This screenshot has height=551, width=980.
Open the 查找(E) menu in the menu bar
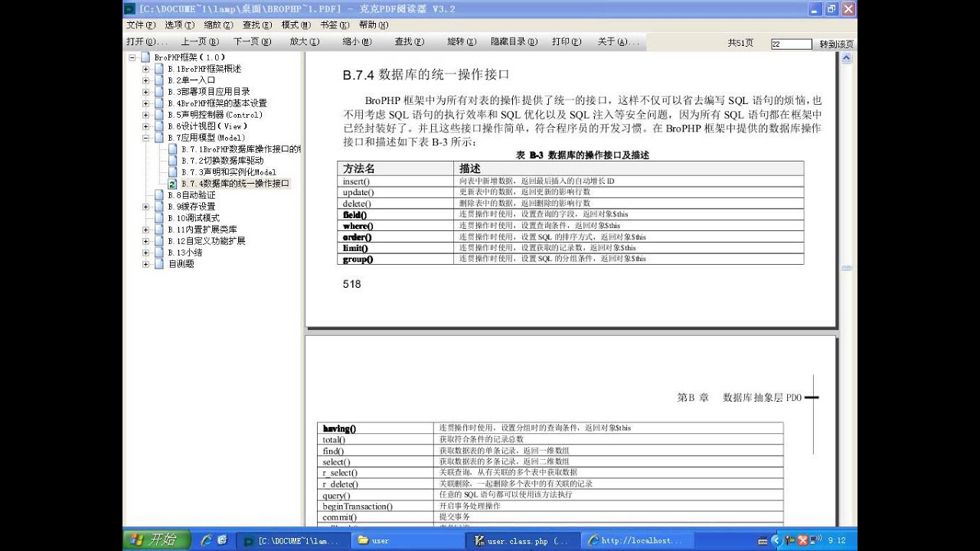257,25
